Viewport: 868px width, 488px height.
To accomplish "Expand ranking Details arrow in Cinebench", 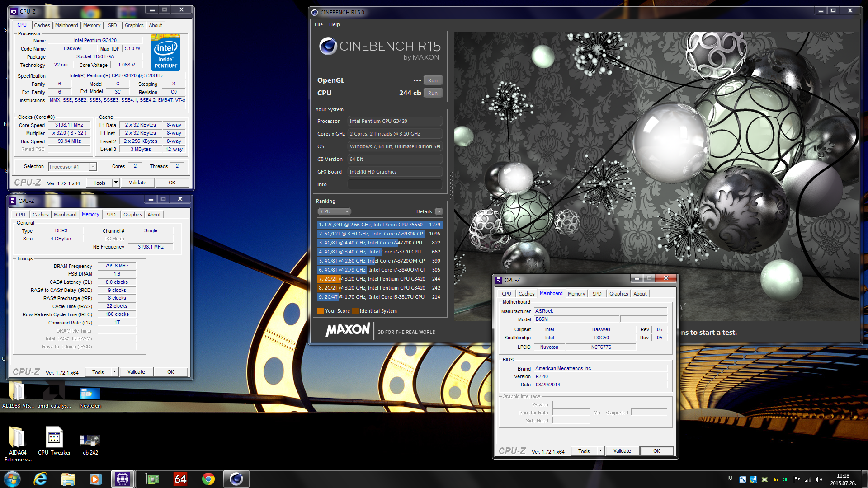I will (x=439, y=211).
